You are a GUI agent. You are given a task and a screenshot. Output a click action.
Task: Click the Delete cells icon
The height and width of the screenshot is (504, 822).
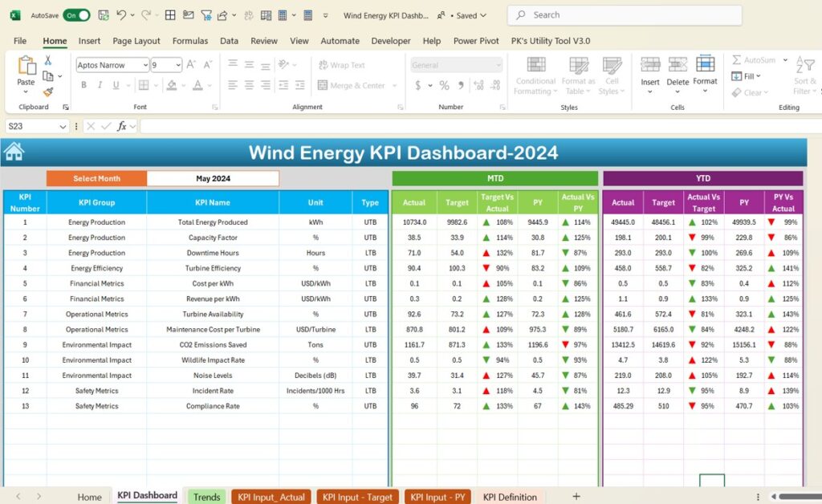click(x=678, y=64)
